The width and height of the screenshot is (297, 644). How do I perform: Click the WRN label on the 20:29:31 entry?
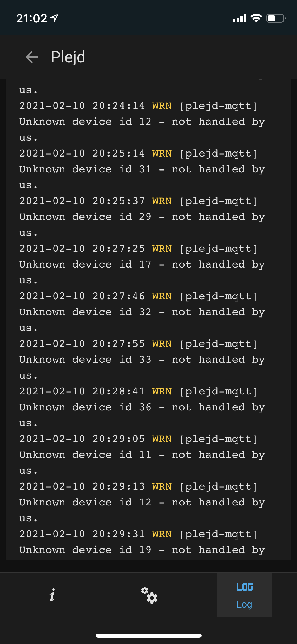click(162, 534)
